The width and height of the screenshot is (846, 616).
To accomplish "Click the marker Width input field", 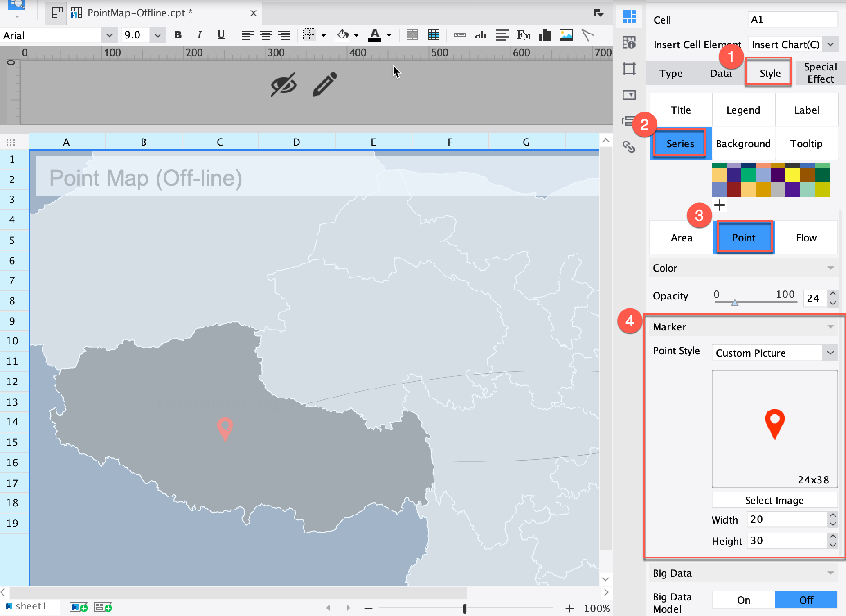I will tap(787, 519).
